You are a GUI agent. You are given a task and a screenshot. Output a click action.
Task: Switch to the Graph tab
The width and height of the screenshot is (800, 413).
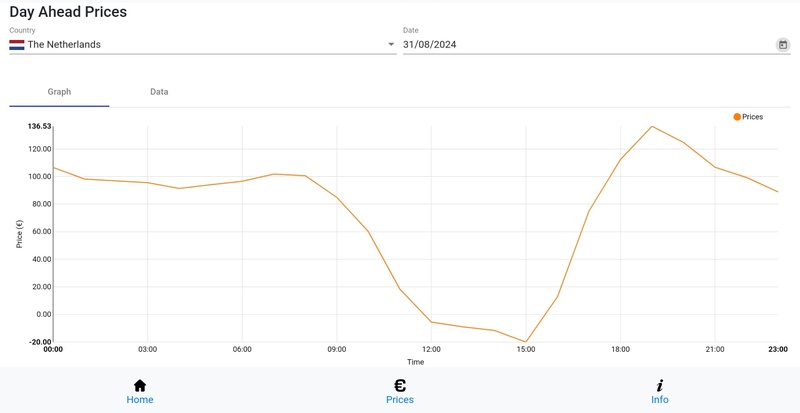pos(59,92)
